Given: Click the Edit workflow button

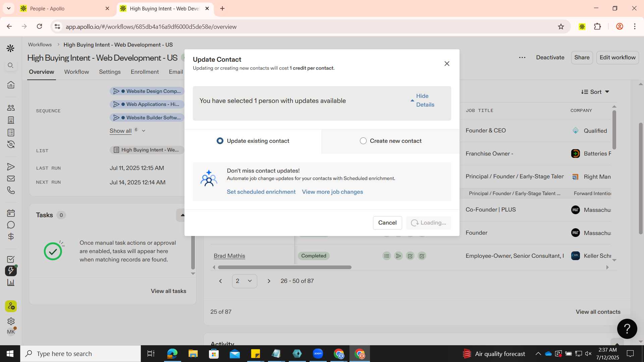Looking at the screenshot, I should [618, 58].
